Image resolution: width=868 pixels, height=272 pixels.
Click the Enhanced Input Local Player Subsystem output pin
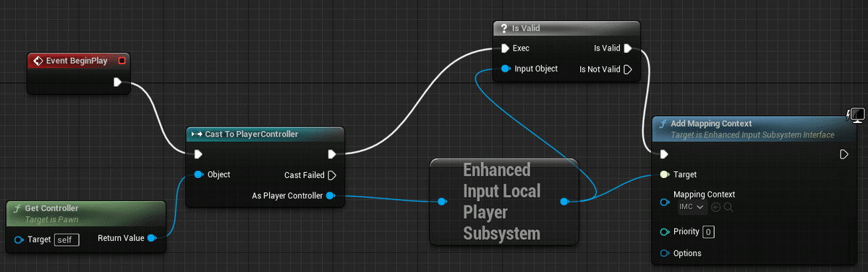(x=565, y=202)
